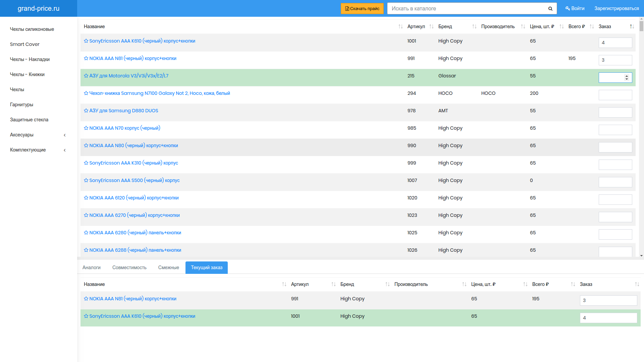Image resolution: width=644 pixels, height=362 pixels.
Task: Sort catalog by Бренд column
Action: pyautogui.click(x=474, y=26)
